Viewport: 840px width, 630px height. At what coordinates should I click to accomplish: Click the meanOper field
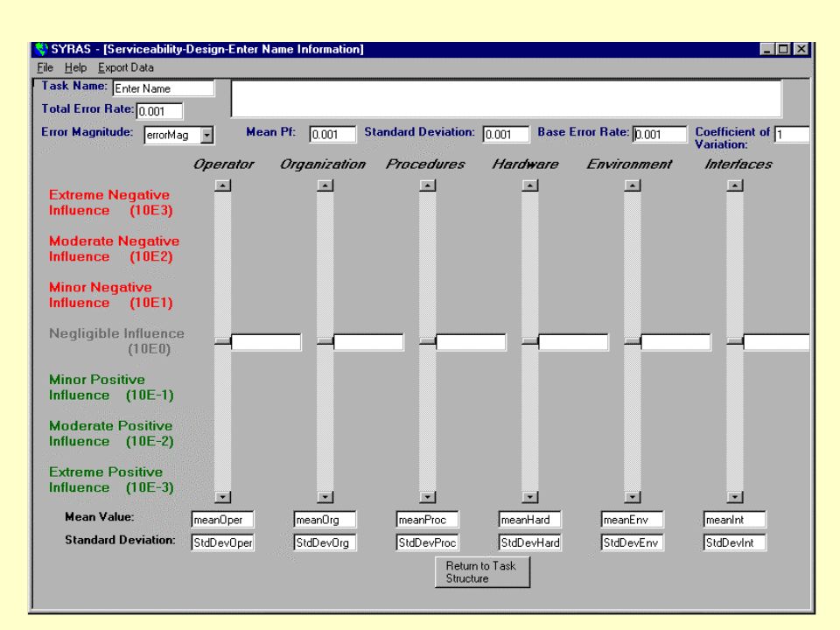point(222,520)
